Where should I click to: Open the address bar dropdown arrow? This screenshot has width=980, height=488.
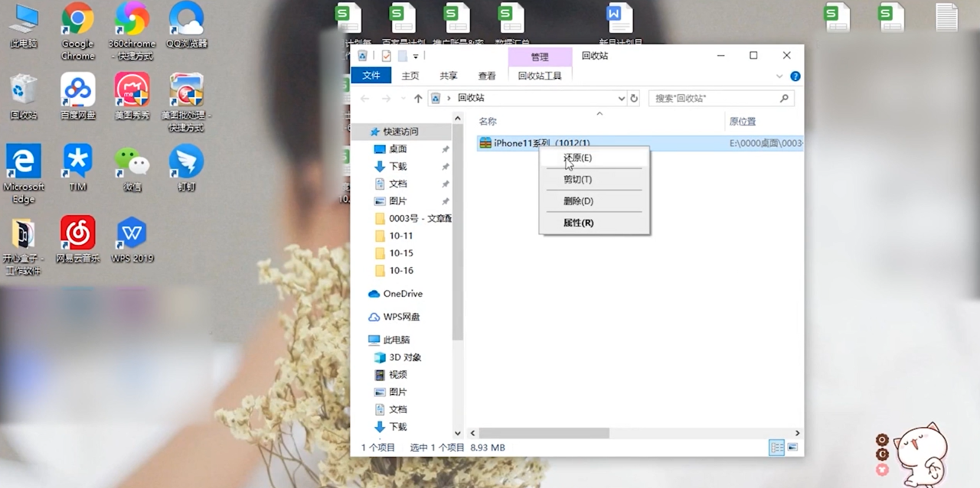click(x=622, y=98)
